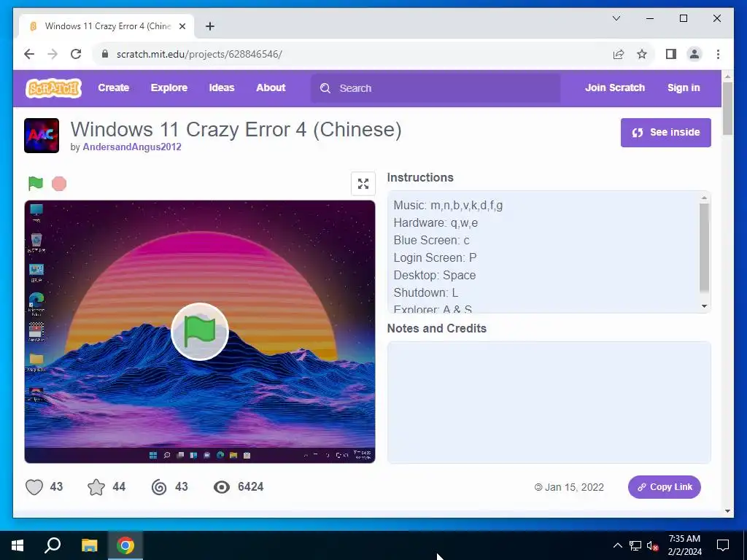The height and width of the screenshot is (560, 747).
Task: Click the site lock icon in address bar
Action: [x=105, y=54]
